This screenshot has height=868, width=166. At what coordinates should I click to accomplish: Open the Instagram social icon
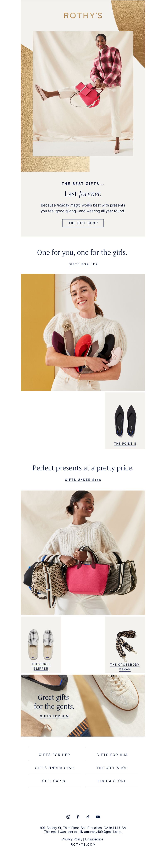[x=68, y=817]
